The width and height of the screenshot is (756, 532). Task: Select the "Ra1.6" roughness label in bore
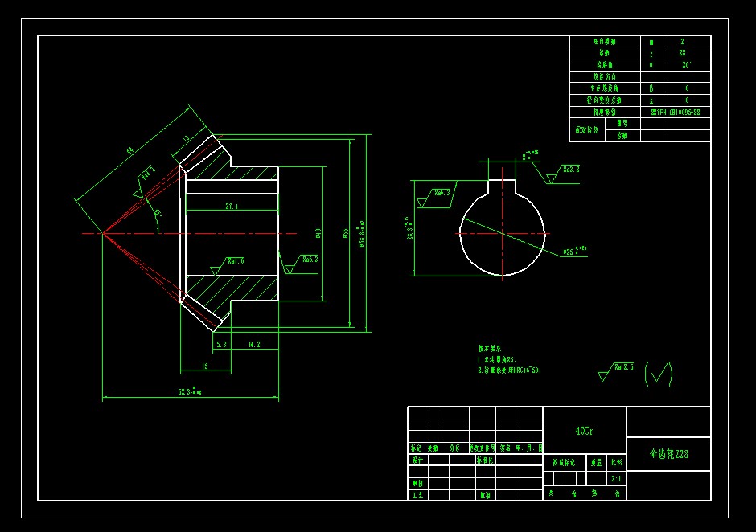236,260
